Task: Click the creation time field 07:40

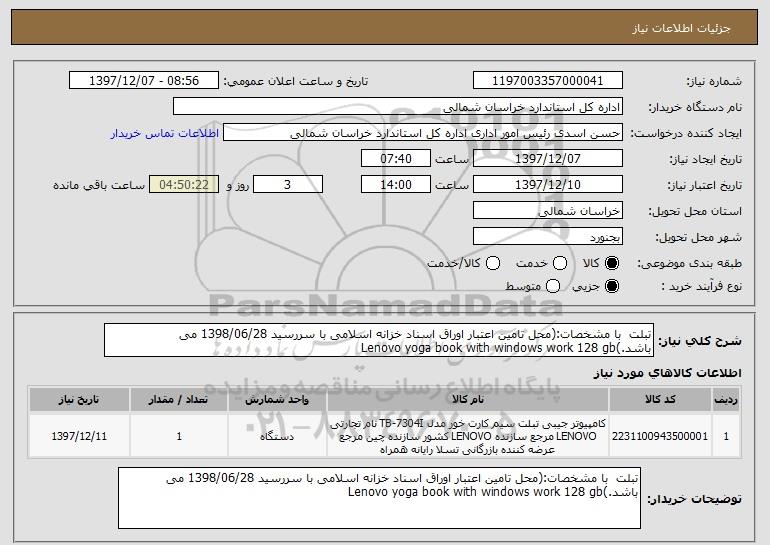Action: coord(396,159)
